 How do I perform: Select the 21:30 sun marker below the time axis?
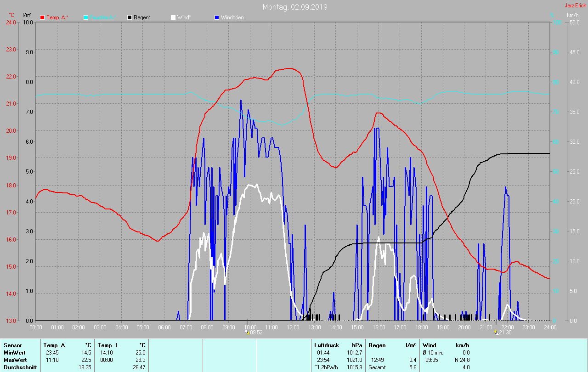(x=496, y=332)
